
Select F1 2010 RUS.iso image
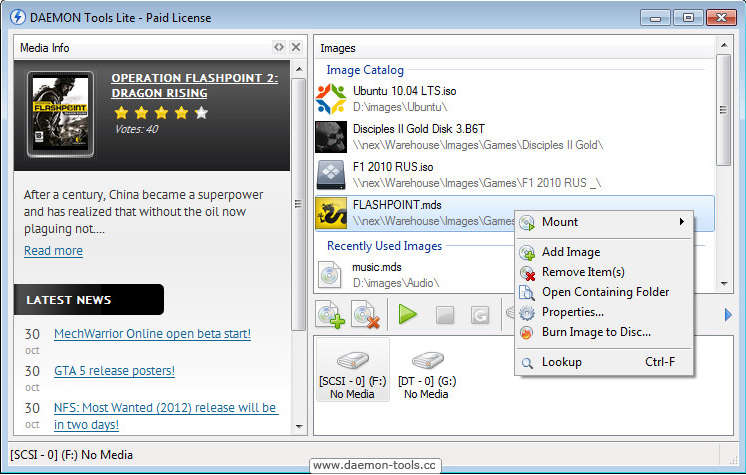pos(515,175)
